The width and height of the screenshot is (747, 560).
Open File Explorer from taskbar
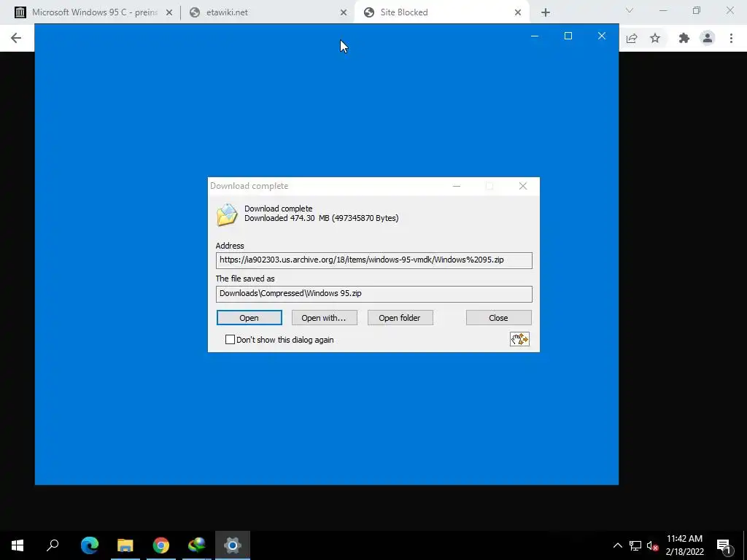point(125,545)
